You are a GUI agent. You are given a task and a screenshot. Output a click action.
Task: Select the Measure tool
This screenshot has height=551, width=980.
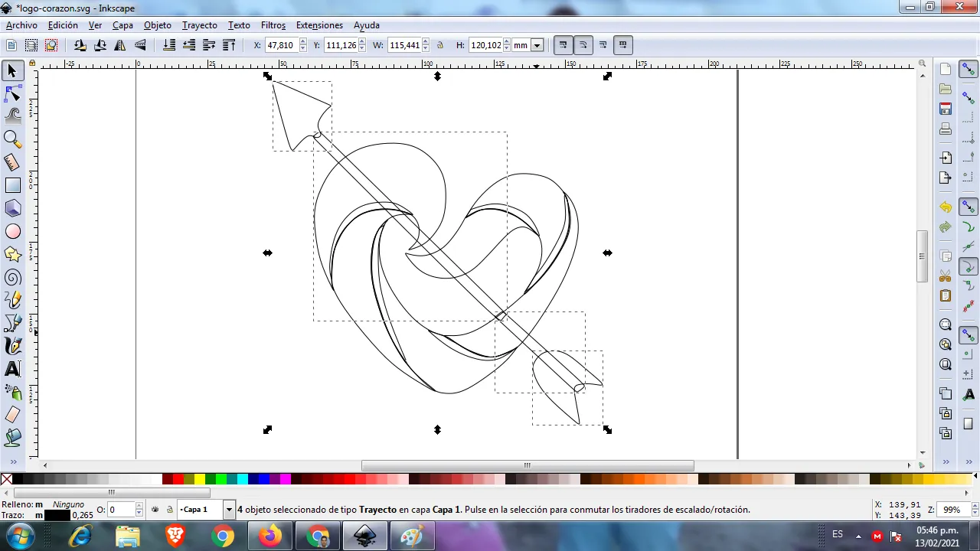coord(12,162)
